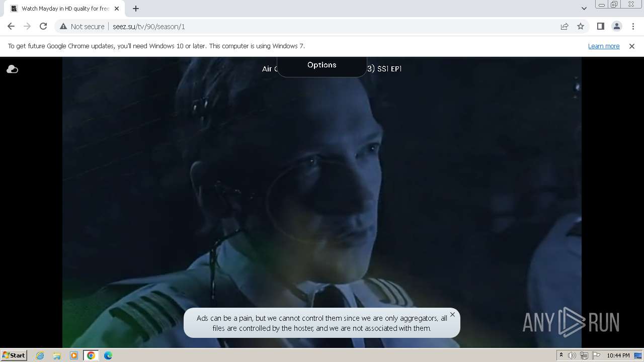Open the volume control in the tray

pyautogui.click(x=572, y=355)
